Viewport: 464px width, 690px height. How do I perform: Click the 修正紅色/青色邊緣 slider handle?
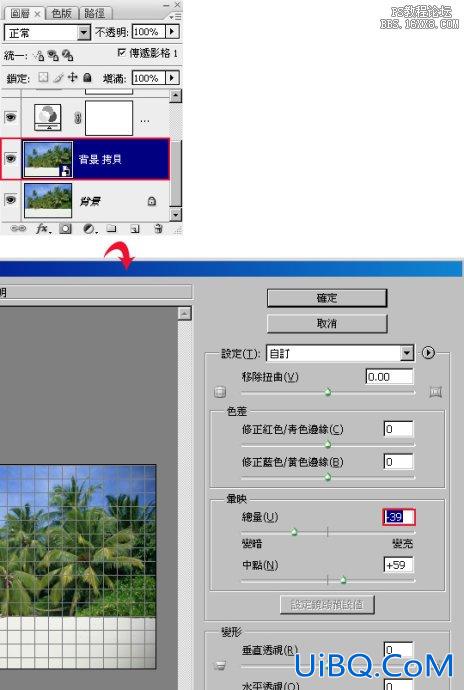(328, 444)
